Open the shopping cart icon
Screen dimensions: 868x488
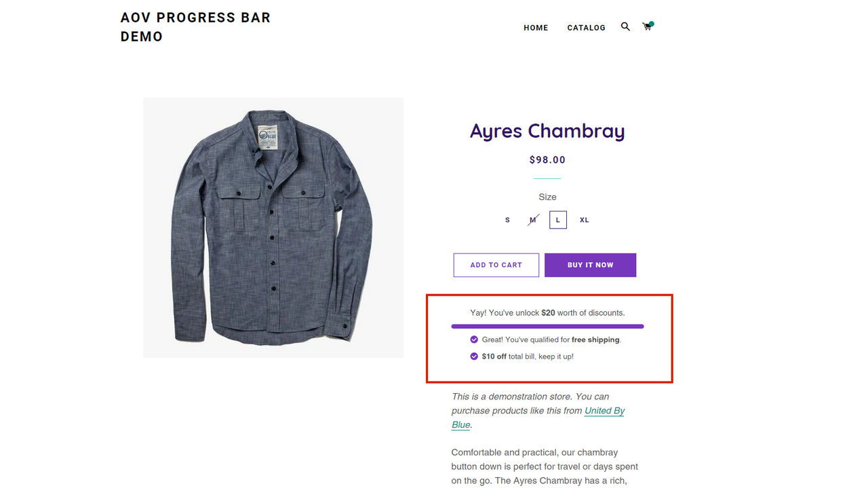647,27
